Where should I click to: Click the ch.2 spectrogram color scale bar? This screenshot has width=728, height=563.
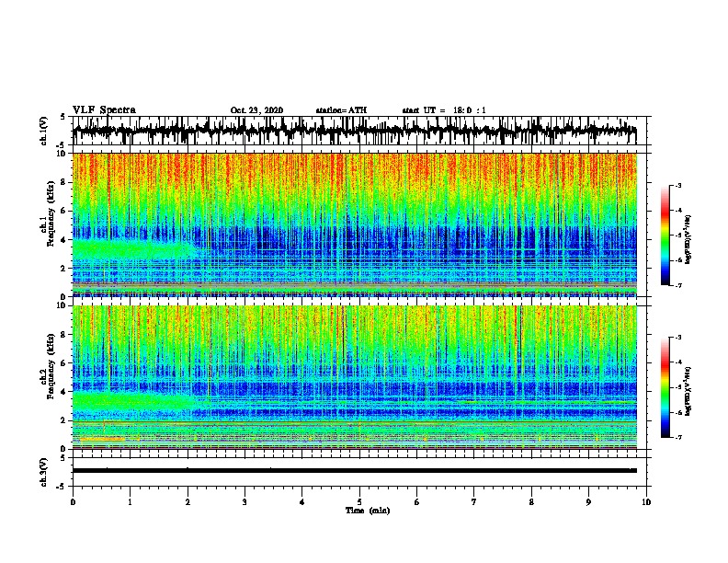pyautogui.click(x=665, y=387)
